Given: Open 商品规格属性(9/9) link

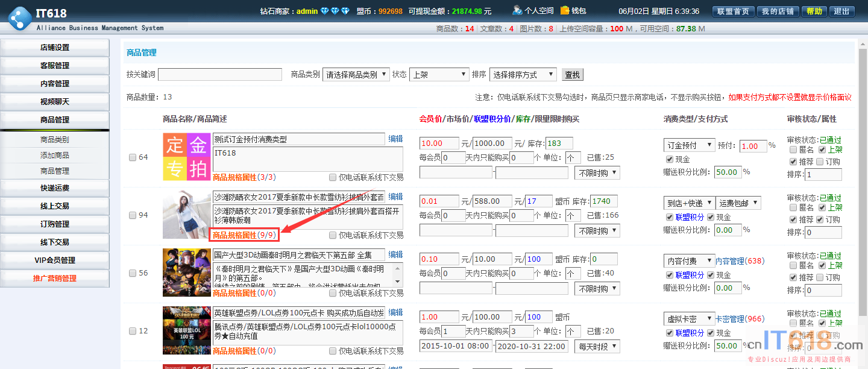Looking at the screenshot, I should click(x=244, y=235).
